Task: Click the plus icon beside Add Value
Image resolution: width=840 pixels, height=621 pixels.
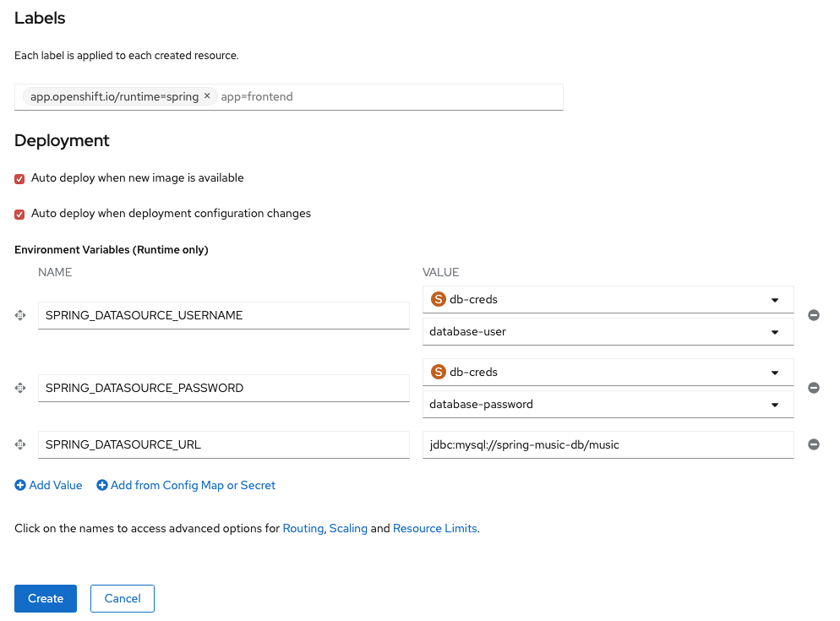Action: coord(20,485)
